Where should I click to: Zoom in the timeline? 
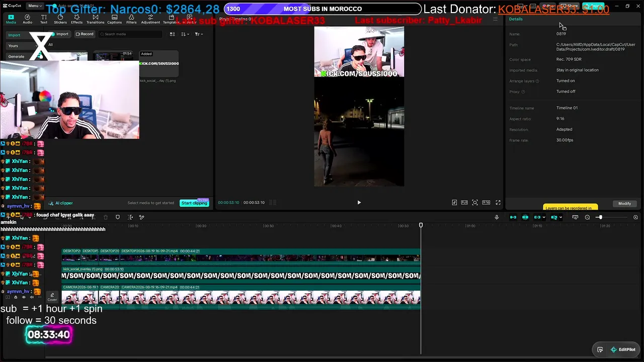635,217
